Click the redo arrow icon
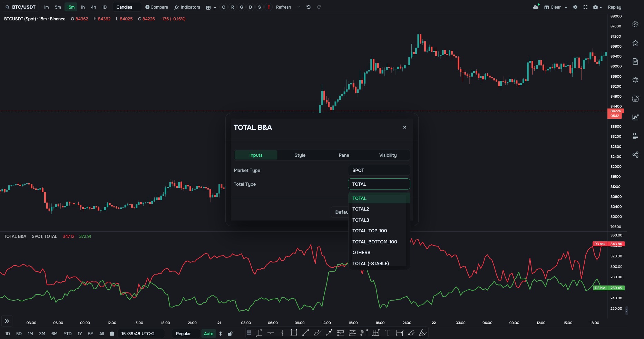Screen dimensions: 644x339 319,7
